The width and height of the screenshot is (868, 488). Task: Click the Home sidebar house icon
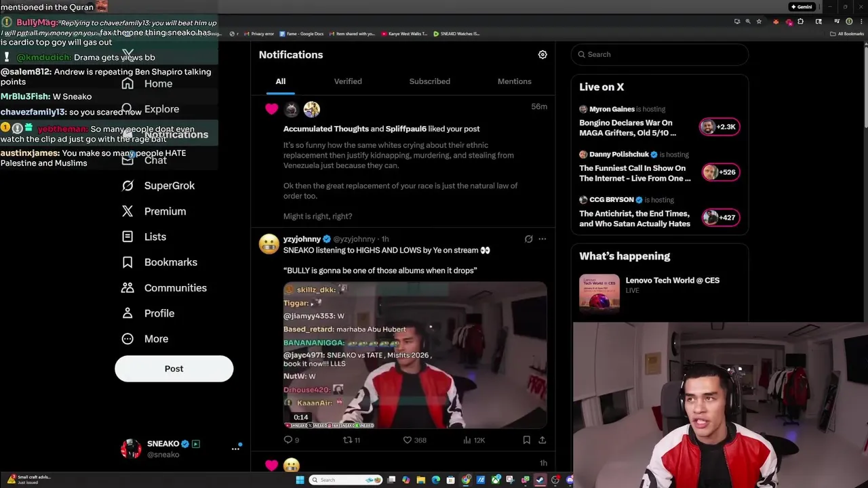[127, 83]
